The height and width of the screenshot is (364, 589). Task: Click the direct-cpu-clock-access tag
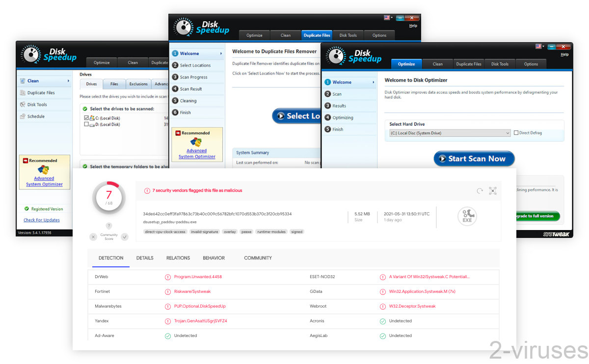click(x=165, y=232)
